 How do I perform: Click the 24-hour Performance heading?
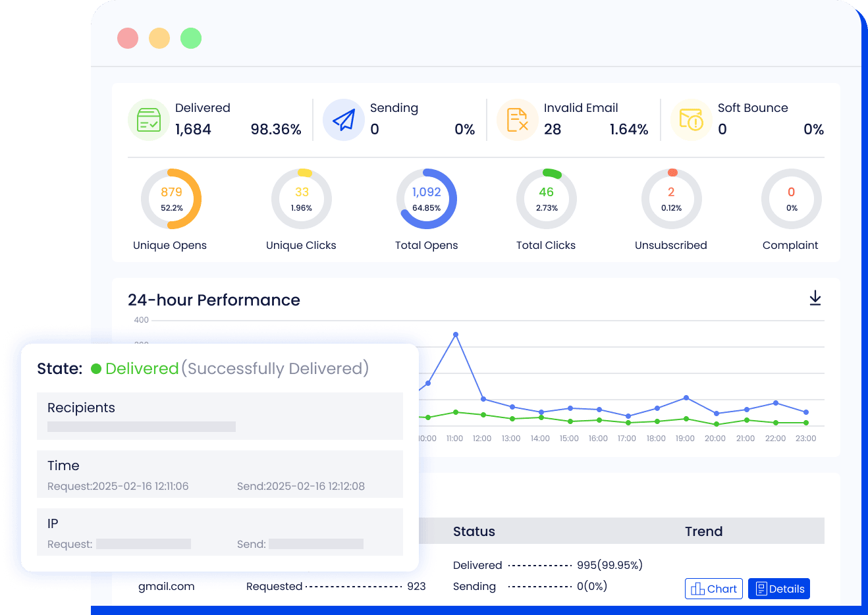coord(214,300)
